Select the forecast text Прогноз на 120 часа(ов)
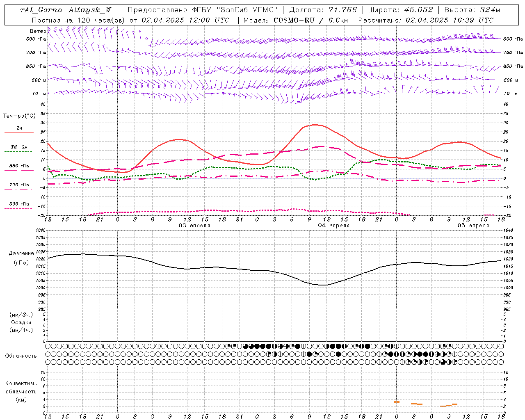Screen dimensions: 525x420 pyautogui.click(x=79, y=20)
